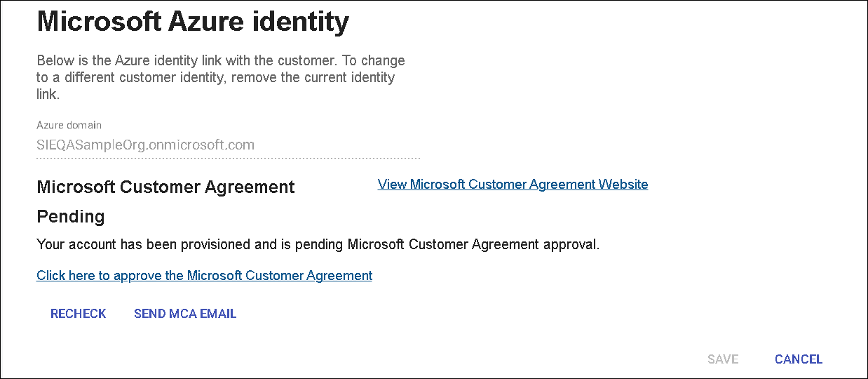This screenshot has width=868, height=379.
Task: Click the dotted underline below the domain field
Action: [228, 158]
